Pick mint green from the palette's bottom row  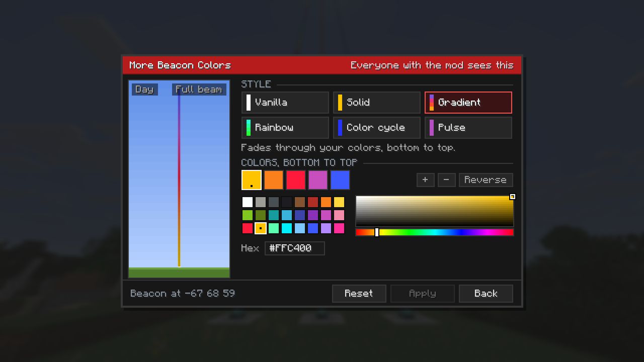(274, 228)
